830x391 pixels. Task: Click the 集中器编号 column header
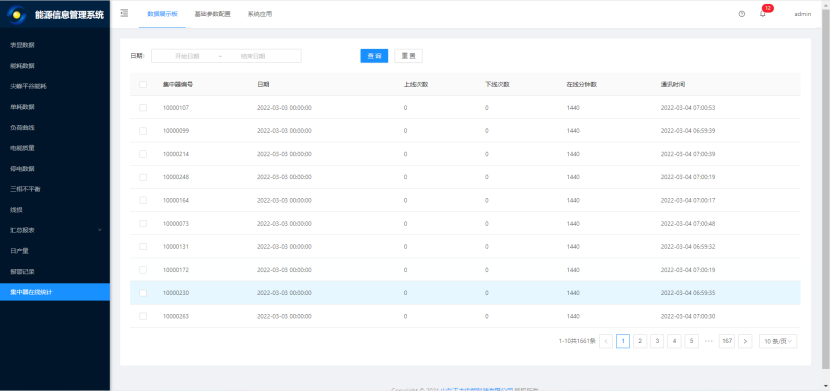[177, 84]
